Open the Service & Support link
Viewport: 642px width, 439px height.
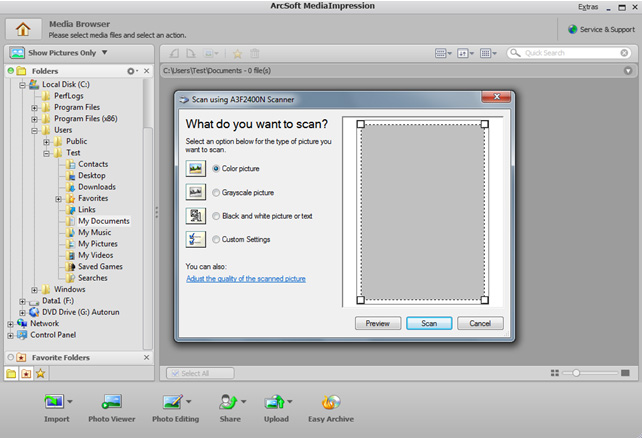(607, 29)
